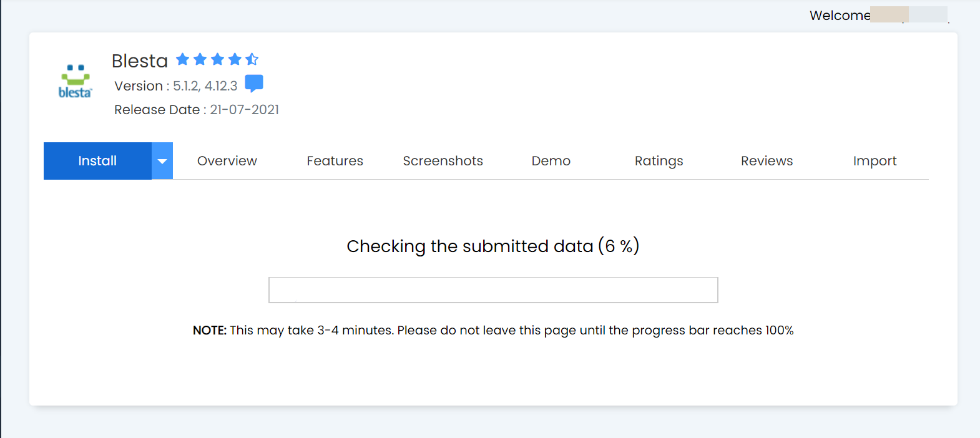Click the second rating star

tap(200, 59)
